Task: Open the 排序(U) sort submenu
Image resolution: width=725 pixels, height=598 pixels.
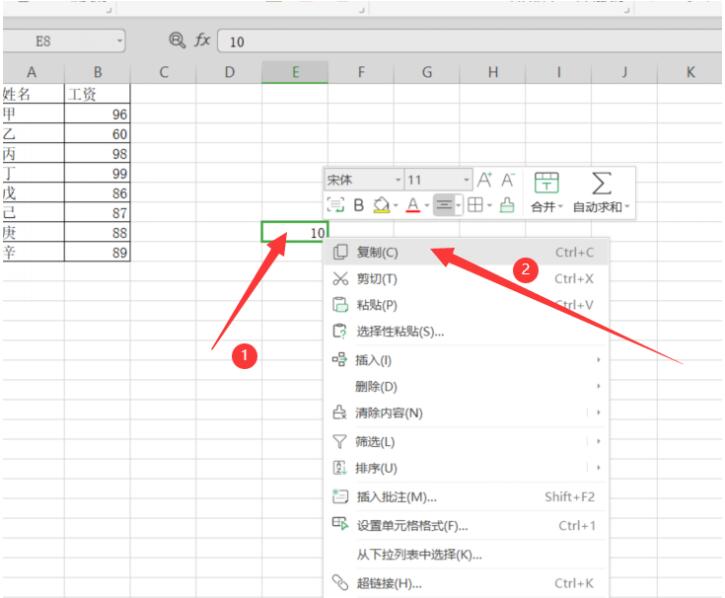Action: pos(466,468)
